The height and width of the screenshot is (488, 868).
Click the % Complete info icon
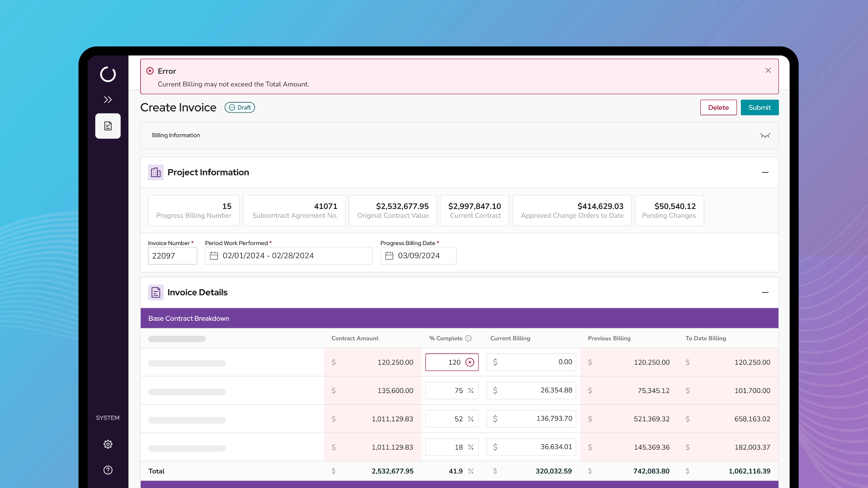(468, 338)
